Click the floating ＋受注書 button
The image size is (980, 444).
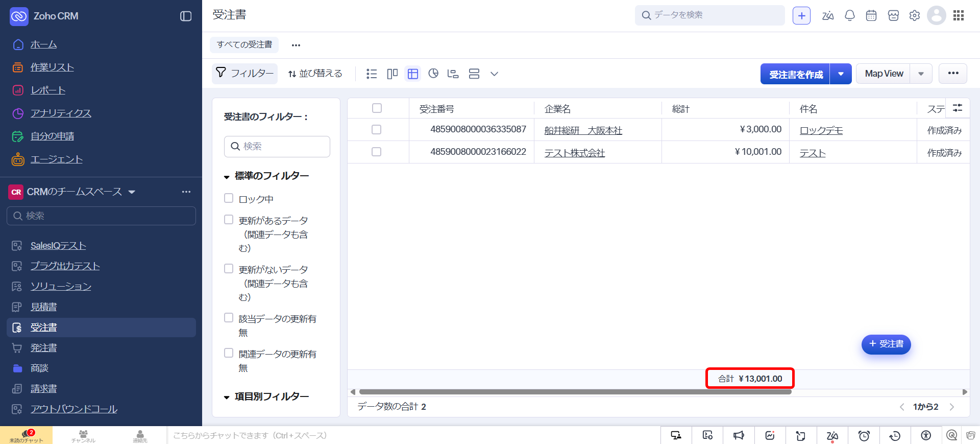tap(886, 344)
